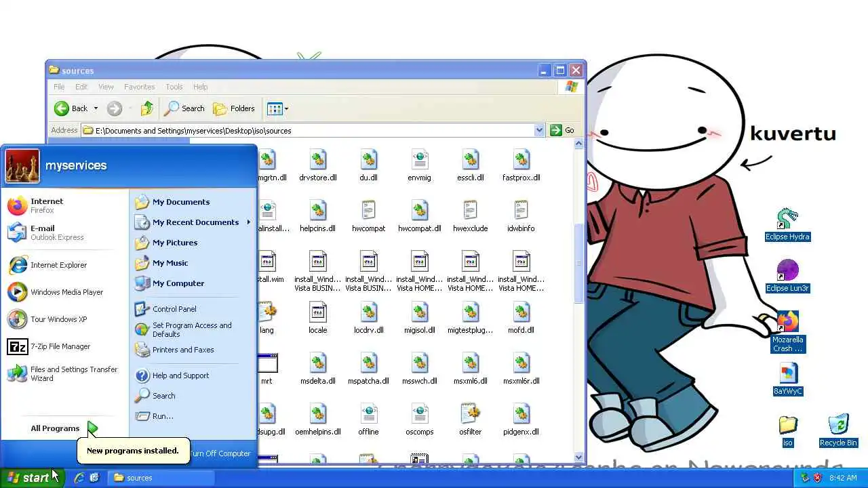Select pidgenx.dll file
Viewport: 868px width, 488px height.
[521, 420]
